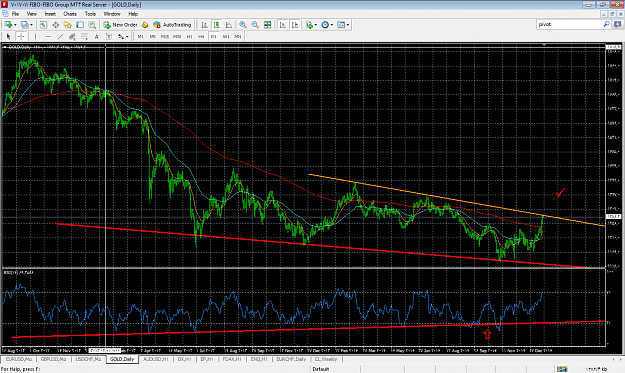Switch to the EURUSD,Mn chart tab

pyautogui.click(x=18, y=359)
